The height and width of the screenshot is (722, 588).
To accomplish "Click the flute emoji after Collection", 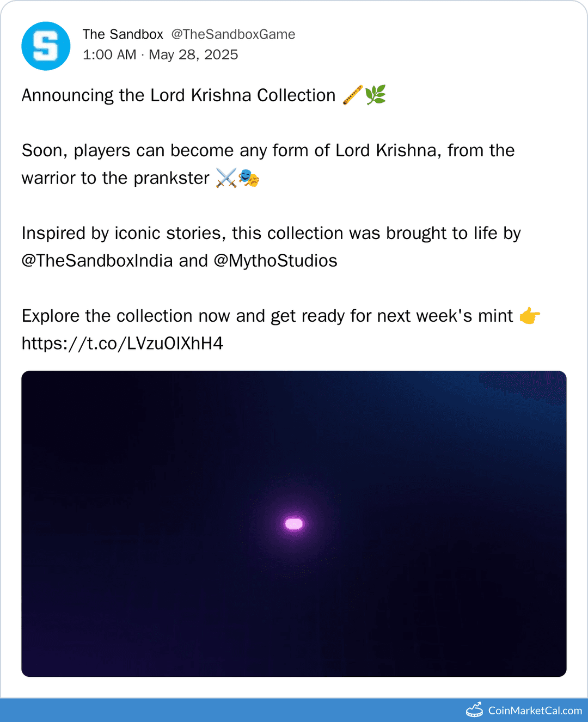I will click(352, 95).
